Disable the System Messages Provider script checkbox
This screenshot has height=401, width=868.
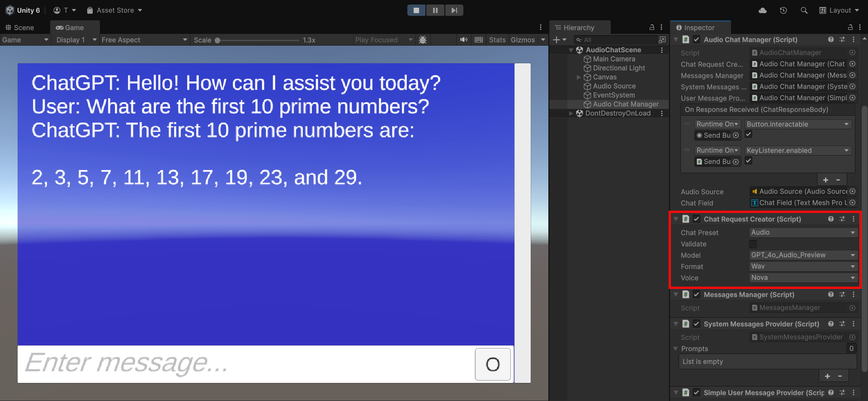click(x=697, y=324)
